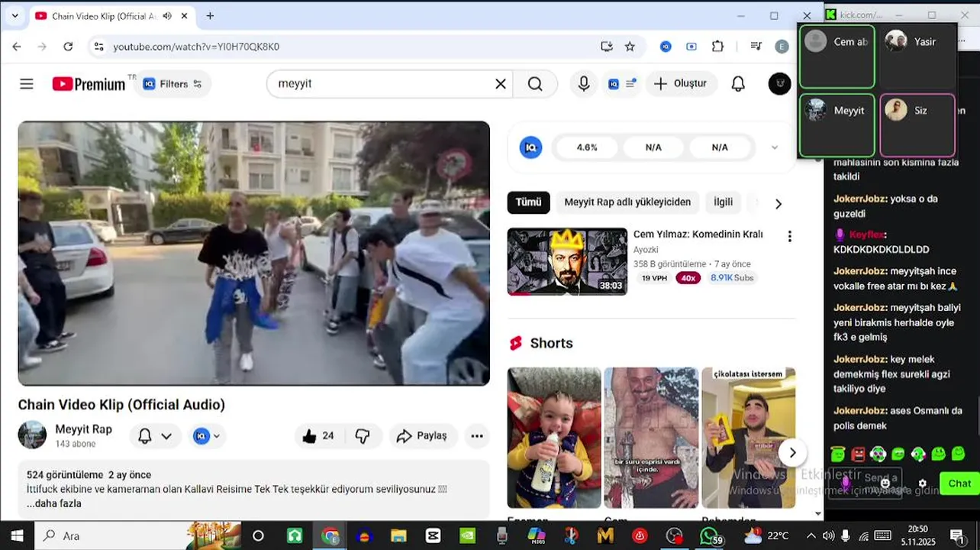Send chat with green Chat button
Image resolution: width=980 pixels, height=550 pixels.
959,484
